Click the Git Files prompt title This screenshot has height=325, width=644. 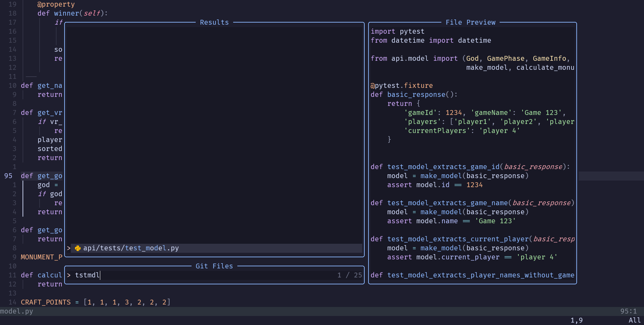click(x=214, y=266)
